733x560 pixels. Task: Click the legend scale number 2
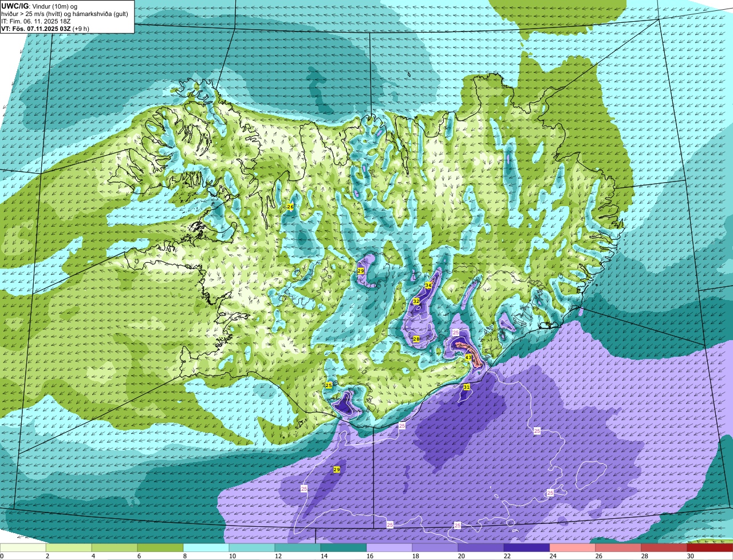pos(48,556)
